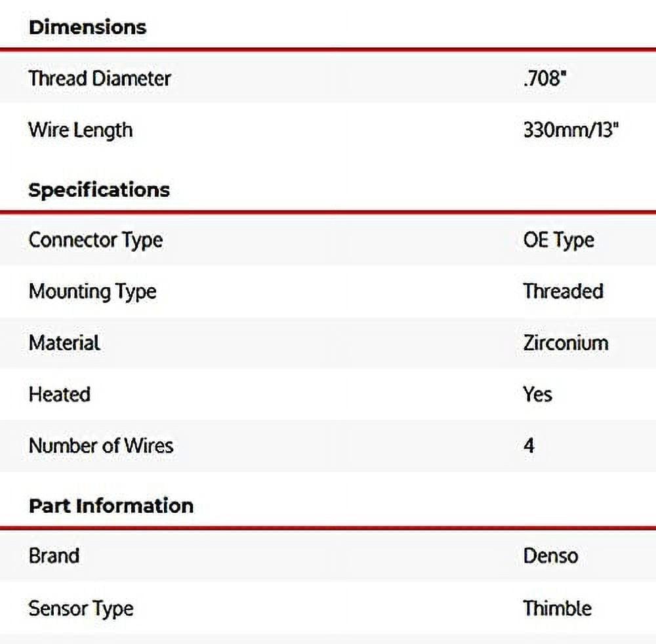Click the Yes value for Heated

tap(537, 395)
